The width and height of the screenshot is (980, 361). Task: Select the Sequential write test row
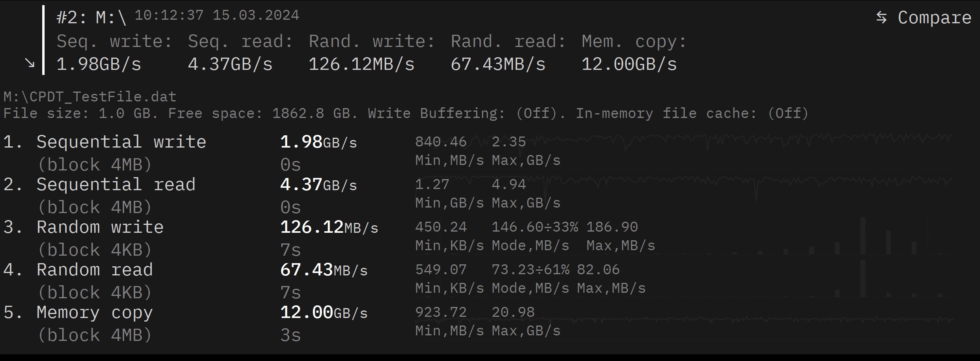pos(121,142)
